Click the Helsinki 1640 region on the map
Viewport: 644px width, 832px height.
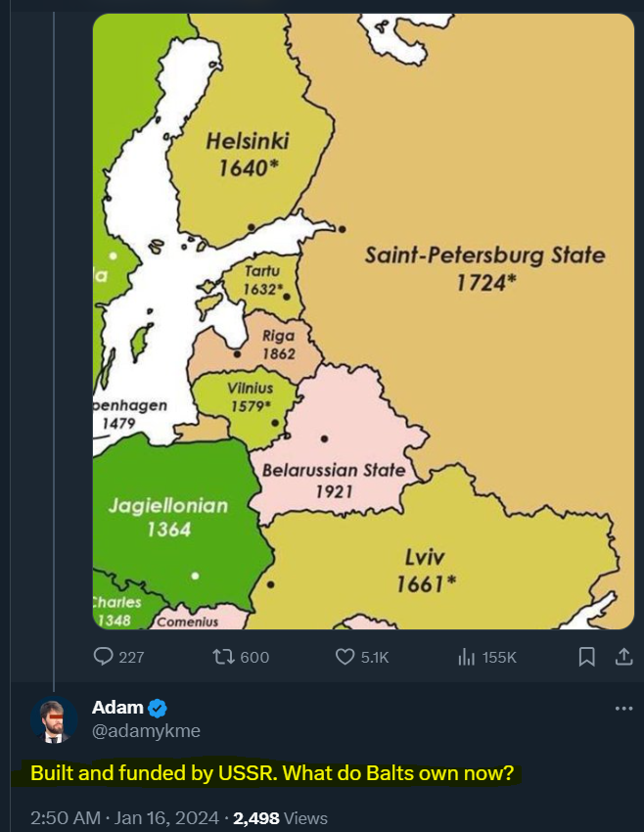pyautogui.click(x=247, y=154)
